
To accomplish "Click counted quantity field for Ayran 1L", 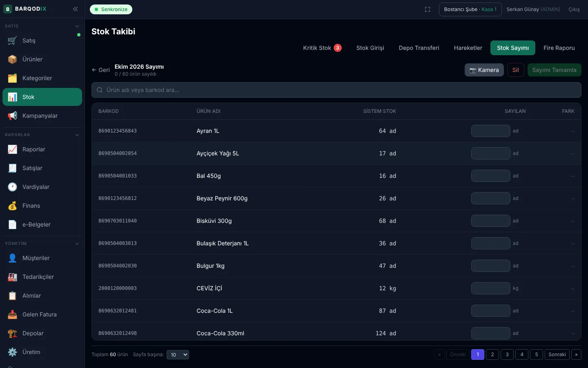I will [491, 131].
